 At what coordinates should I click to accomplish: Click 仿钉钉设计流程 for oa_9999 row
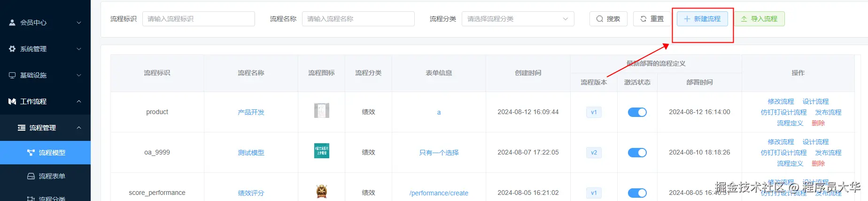click(x=783, y=153)
